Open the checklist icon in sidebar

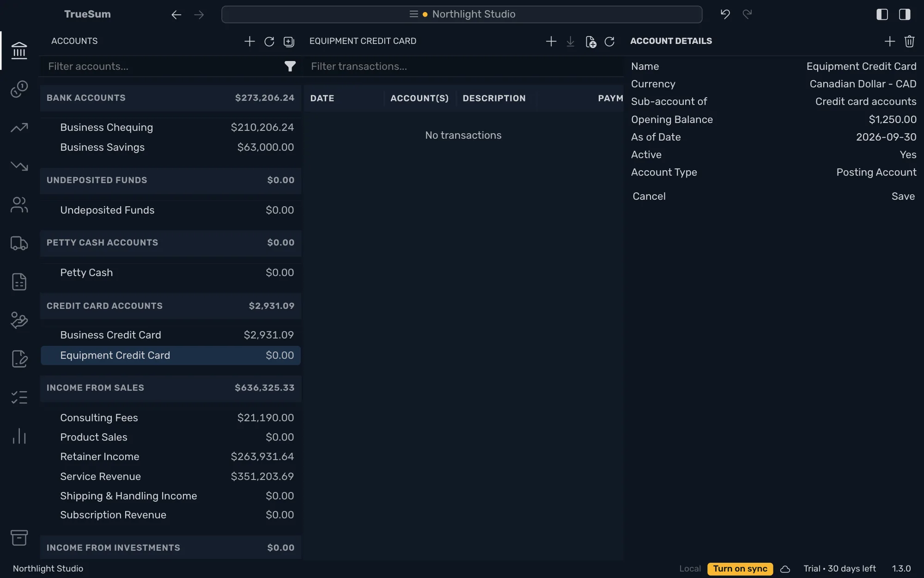tap(19, 397)
